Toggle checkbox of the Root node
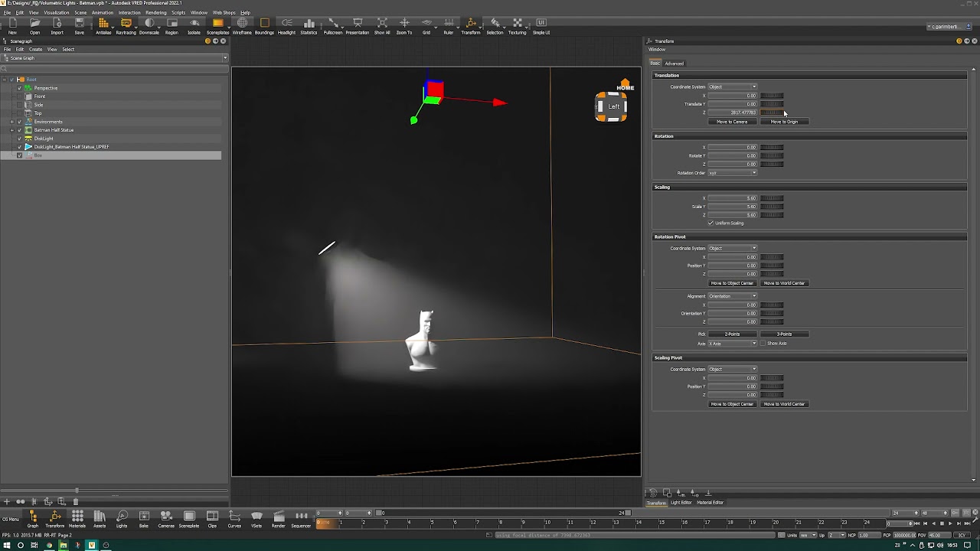 pos(11,80)
